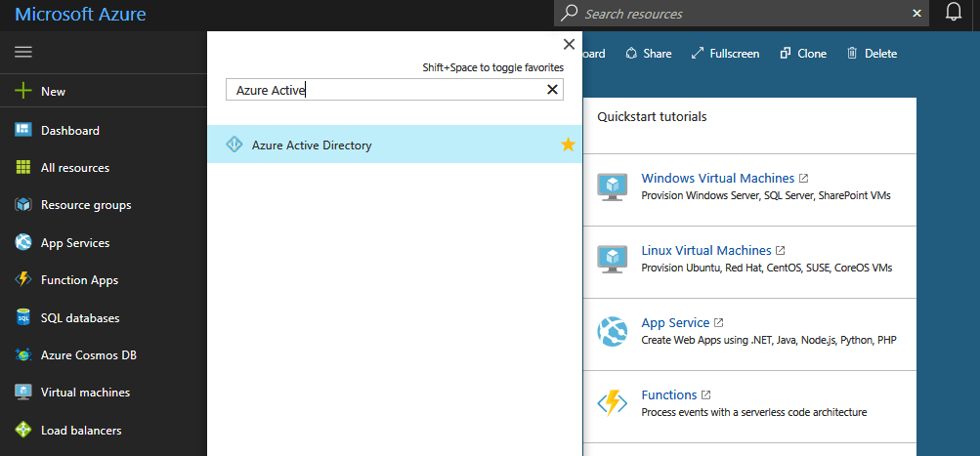980x456 pixels.
Task: Select the Azure Active Directory result
Action: tap(395, 145)
